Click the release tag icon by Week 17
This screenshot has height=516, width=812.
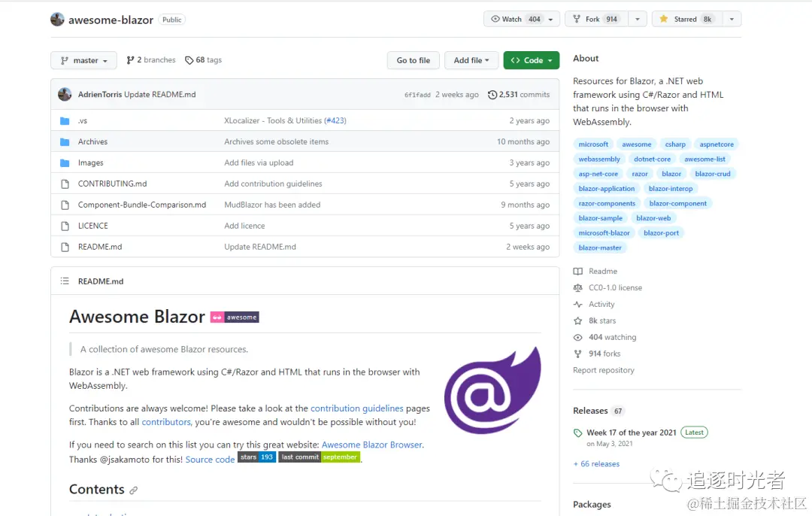click(578, 433)
